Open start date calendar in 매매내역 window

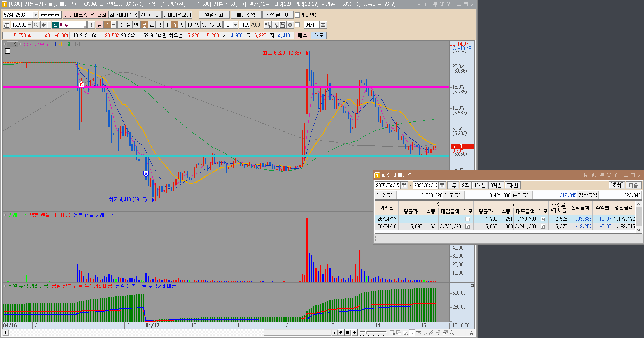404,185
